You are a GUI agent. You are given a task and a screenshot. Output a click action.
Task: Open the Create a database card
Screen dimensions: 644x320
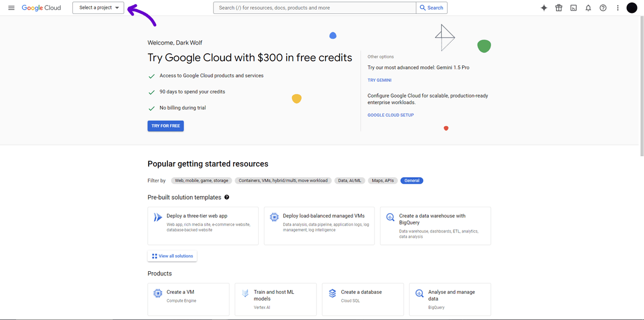coord(363,300)
